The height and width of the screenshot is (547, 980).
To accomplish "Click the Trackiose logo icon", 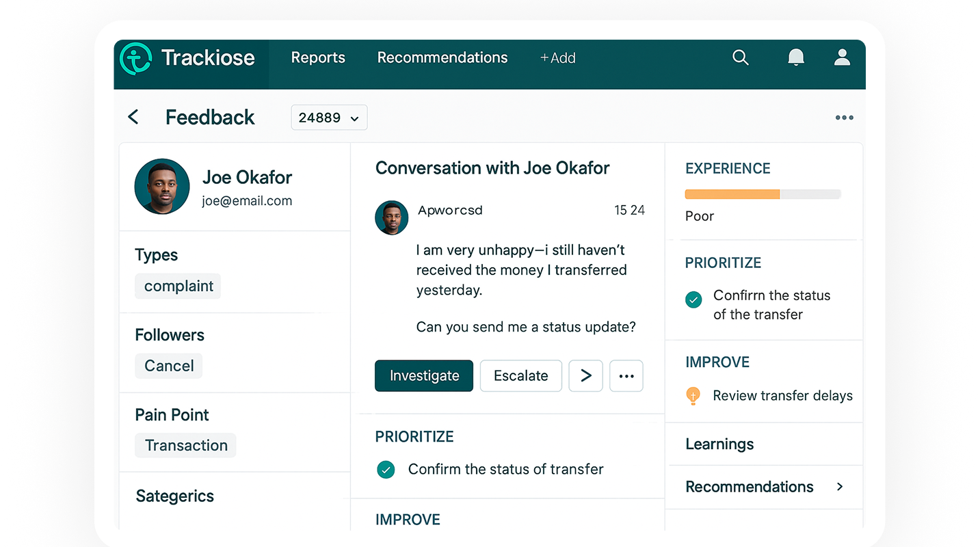I will tap(135, 57).
